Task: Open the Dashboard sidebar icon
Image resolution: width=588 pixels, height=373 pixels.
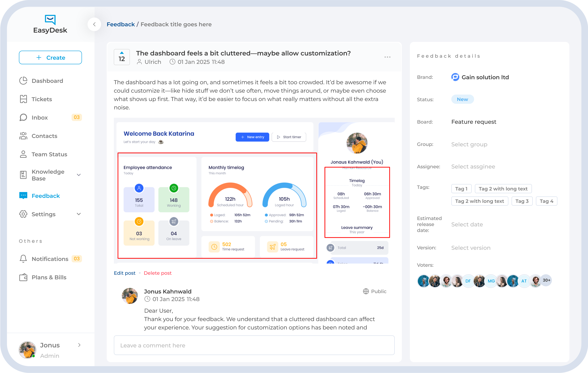Action: click(x=23, y=81)
